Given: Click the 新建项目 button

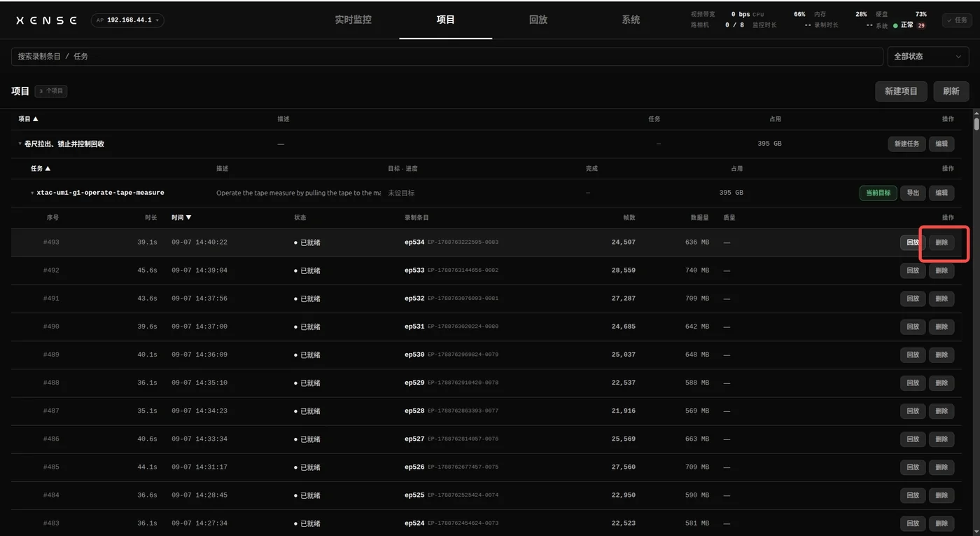Looking at the screenshot, I should 901,91.
